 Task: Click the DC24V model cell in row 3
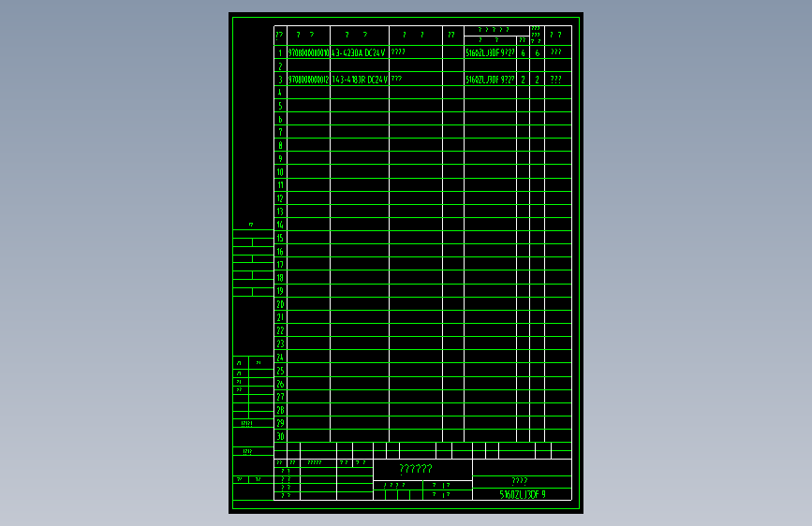[x=360, y=80]
